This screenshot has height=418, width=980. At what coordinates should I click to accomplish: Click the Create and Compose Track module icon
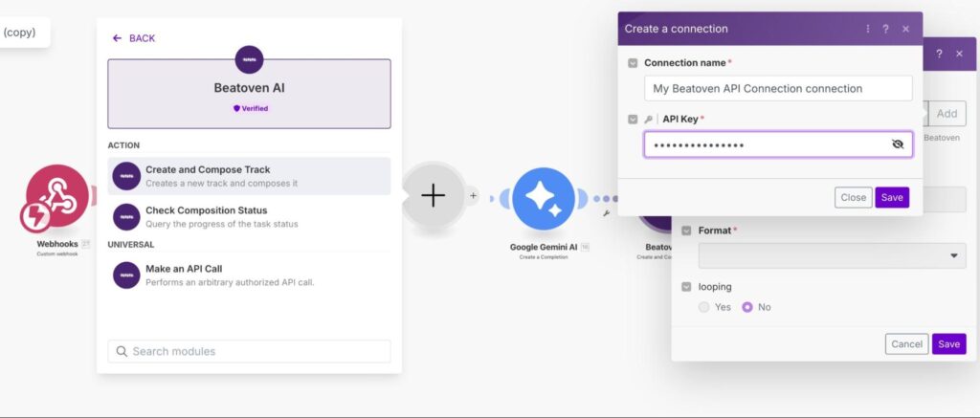coord(126,176)
